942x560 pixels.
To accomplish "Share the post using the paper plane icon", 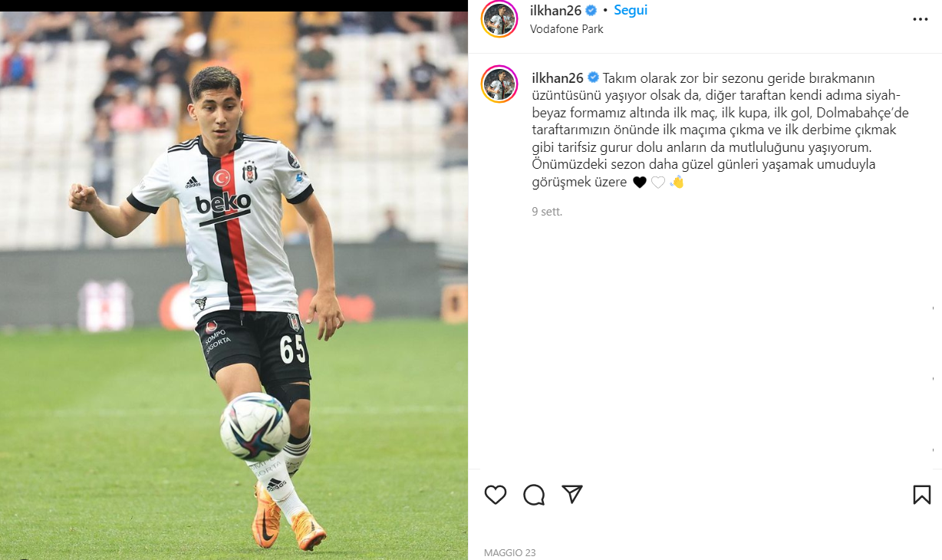I will pos(572,494).
